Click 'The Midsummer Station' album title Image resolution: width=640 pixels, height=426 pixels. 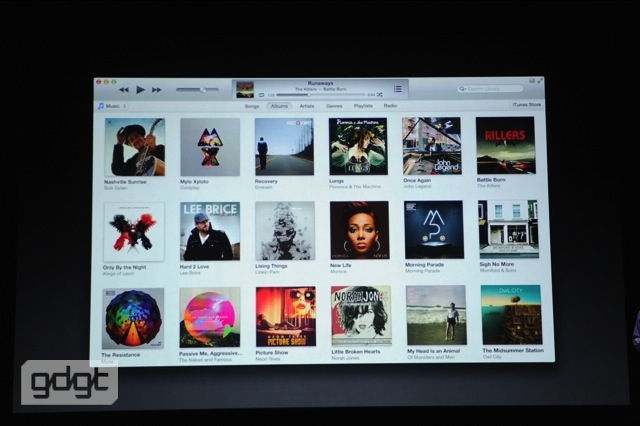pos(513,350)
